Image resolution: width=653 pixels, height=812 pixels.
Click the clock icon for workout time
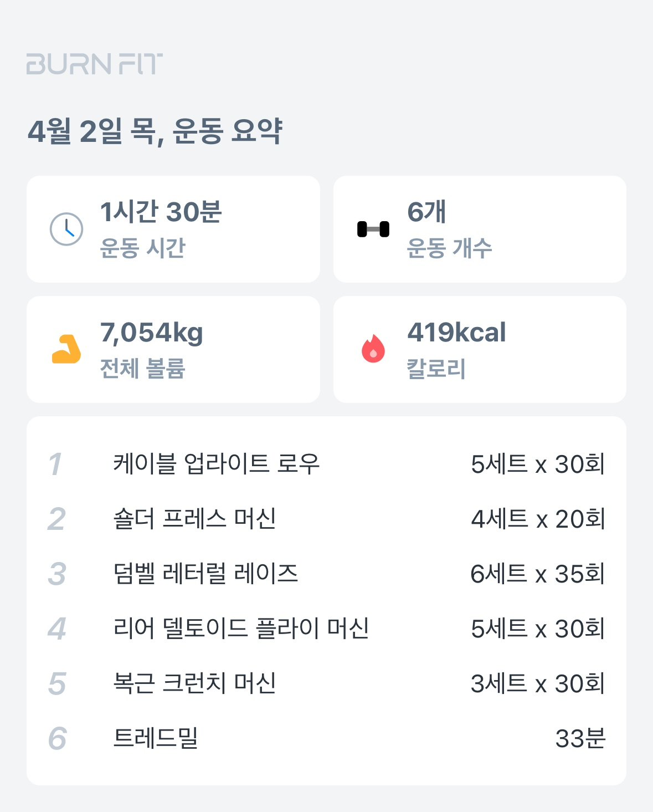click(66, 229)
